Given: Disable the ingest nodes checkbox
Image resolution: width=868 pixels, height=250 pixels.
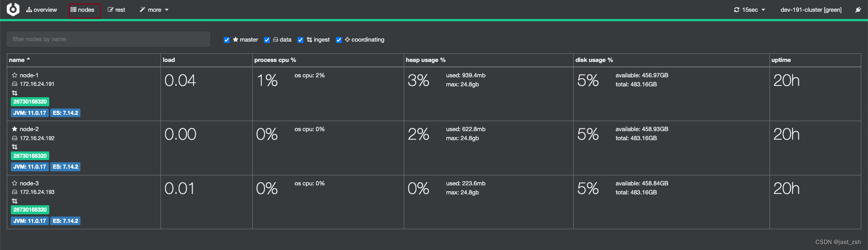Looking at the screenshot, I should click(300, 40).
